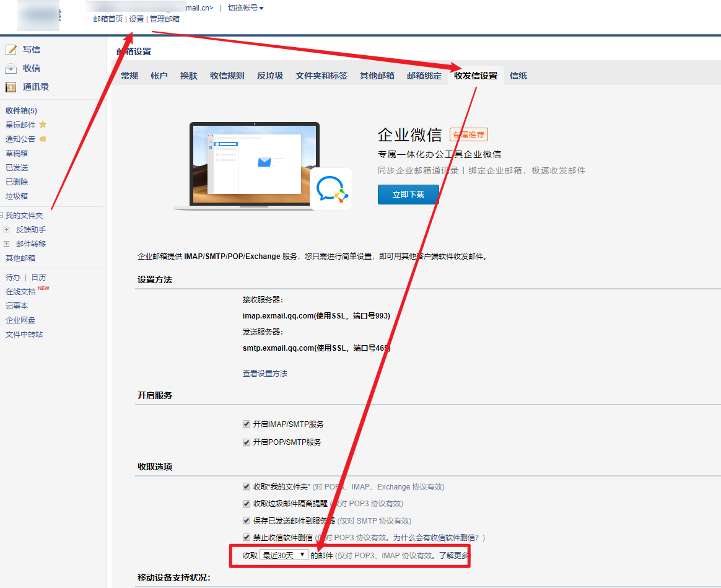
Task: Toggle 收取垃圾邮件隔离提醒 checkbox
Action: pos(247,503)
